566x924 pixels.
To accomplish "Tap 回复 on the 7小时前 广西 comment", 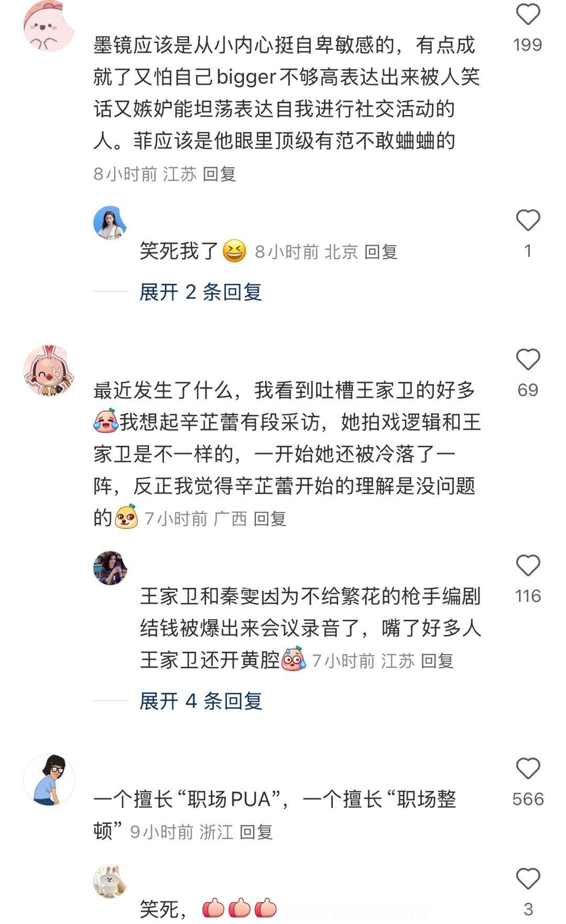I will click(270, 519).
